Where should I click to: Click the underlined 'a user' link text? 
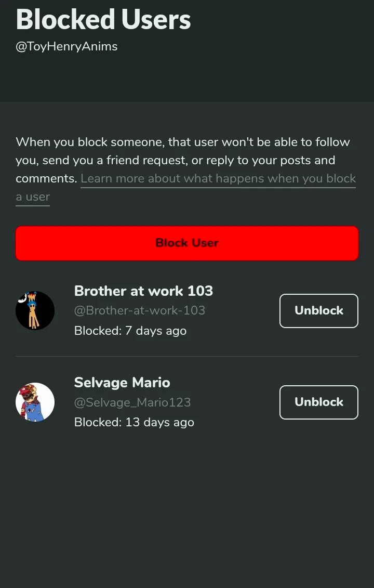[x=33, y=197]
